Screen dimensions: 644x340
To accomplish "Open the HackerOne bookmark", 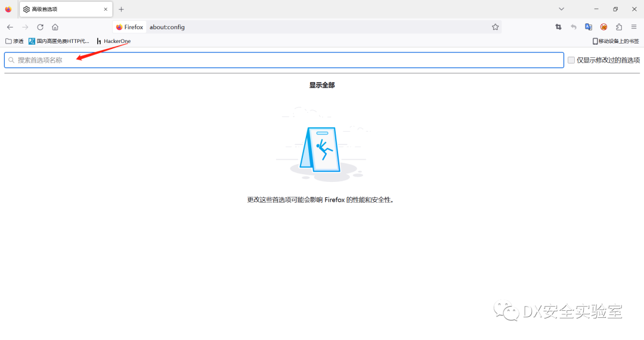I will pyautogui.click(x=113, y=41).
